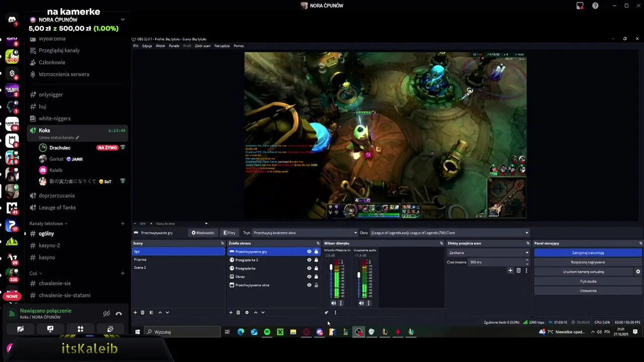Move source up in Źródła obrazu list

click(x=256, y=312)
